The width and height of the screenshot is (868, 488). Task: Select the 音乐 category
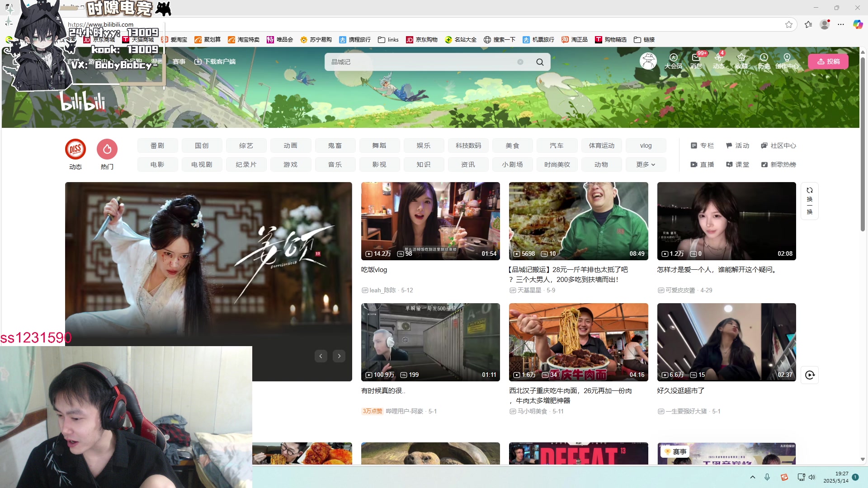335,164
